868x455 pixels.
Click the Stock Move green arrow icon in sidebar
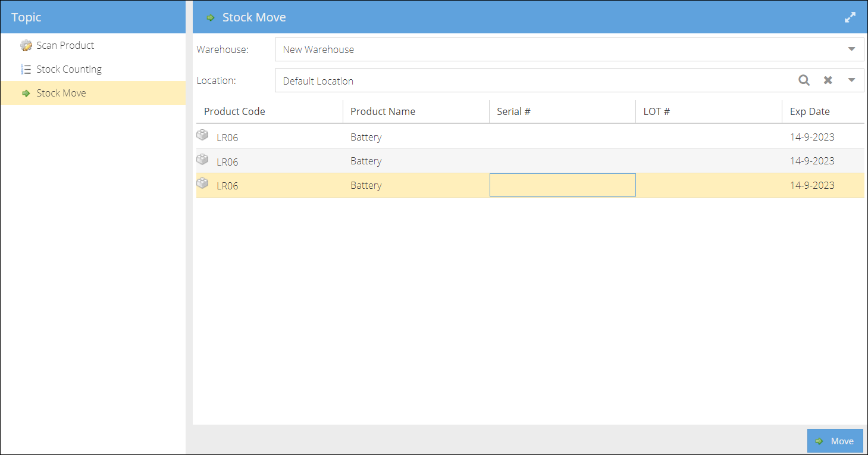[26, 94]
